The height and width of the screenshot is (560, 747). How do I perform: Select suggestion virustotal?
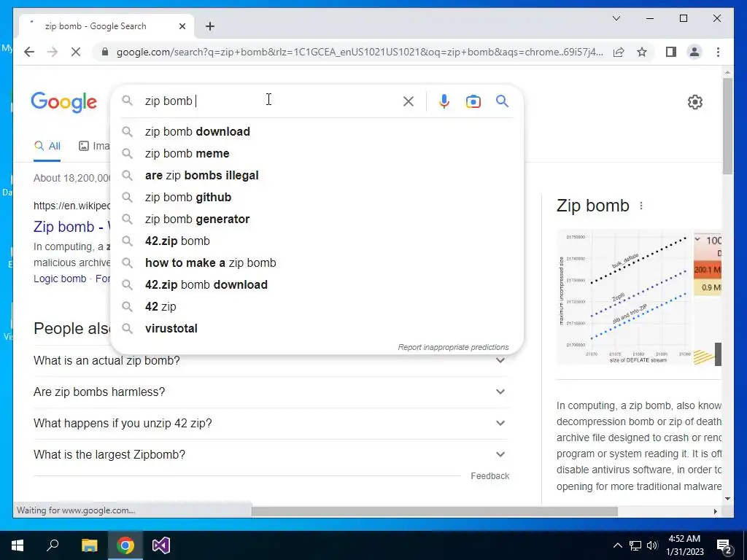pyautogui.click(x=317, y=329)
